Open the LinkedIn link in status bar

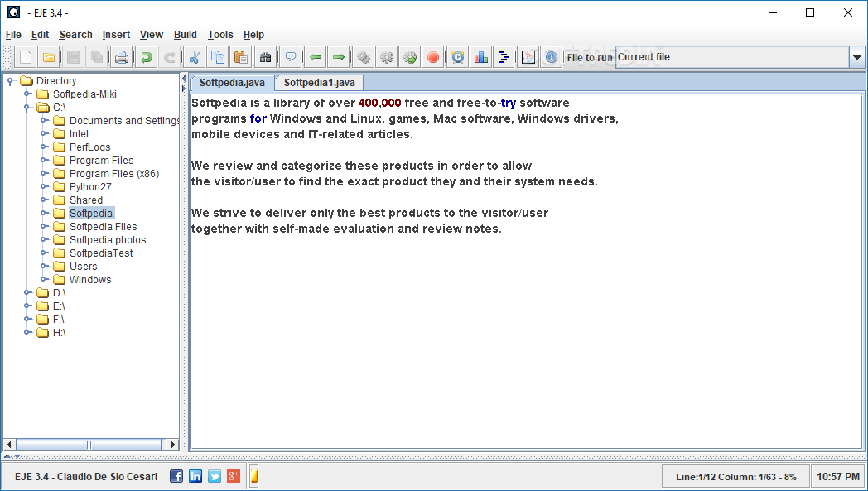[x=195, y=476]
